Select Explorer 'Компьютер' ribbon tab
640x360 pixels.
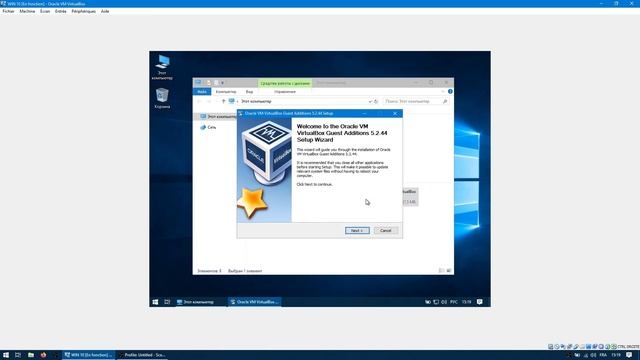[x=226, y=92]
